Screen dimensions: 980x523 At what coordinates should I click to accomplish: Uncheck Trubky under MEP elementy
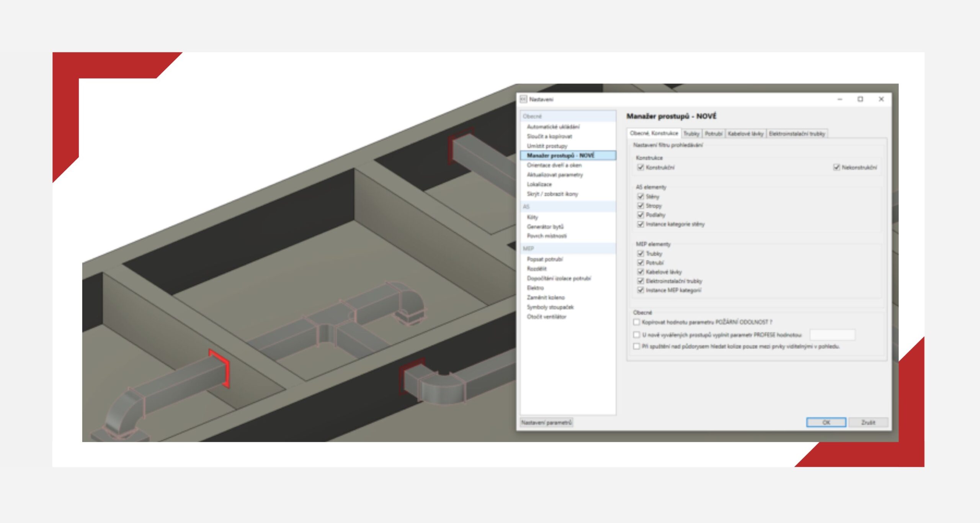(640, 254)
